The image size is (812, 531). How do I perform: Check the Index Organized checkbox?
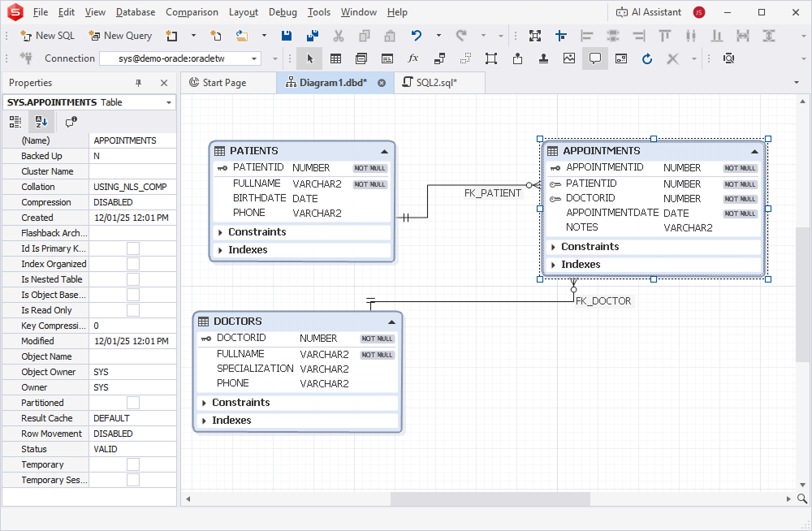[133, 264]
